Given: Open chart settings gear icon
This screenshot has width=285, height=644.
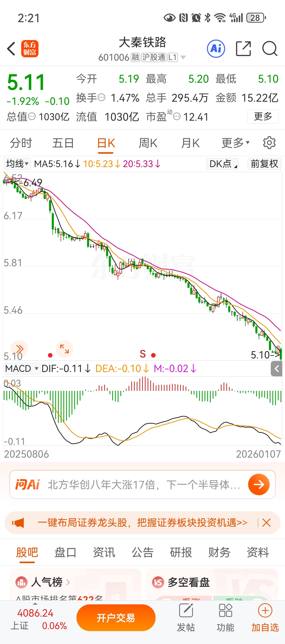Looking at the screenshot, I should pyautogui.click(x=269, y=143).
